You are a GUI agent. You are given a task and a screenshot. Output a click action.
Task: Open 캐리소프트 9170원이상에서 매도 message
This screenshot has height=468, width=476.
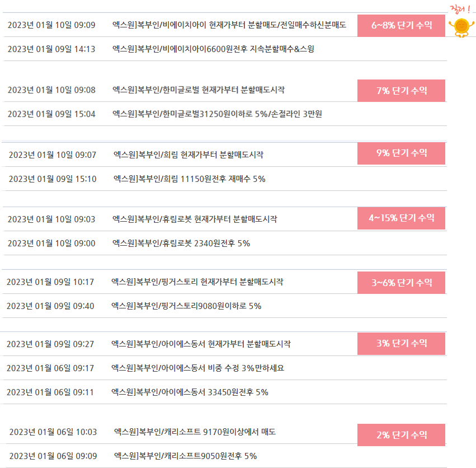[195, 432]
